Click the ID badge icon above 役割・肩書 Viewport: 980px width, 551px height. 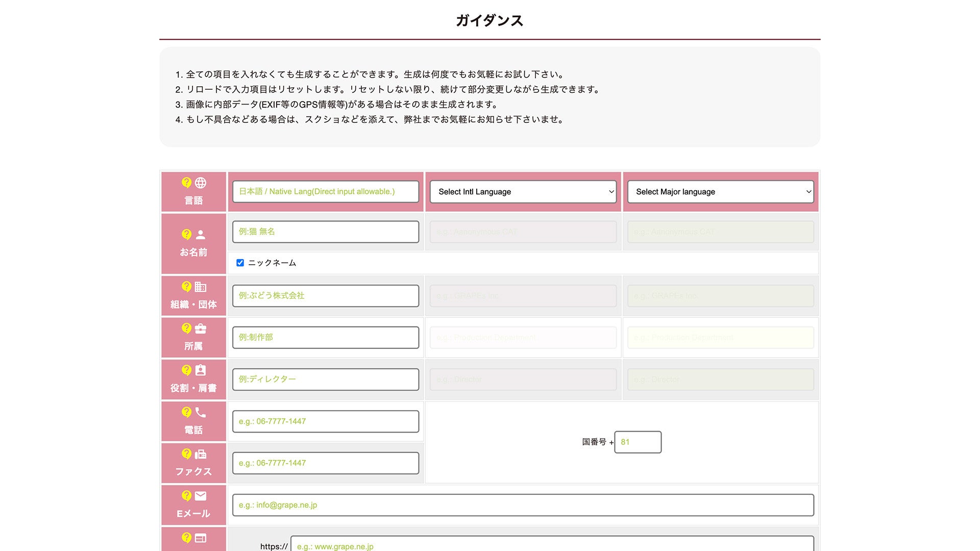click(201, 370)
